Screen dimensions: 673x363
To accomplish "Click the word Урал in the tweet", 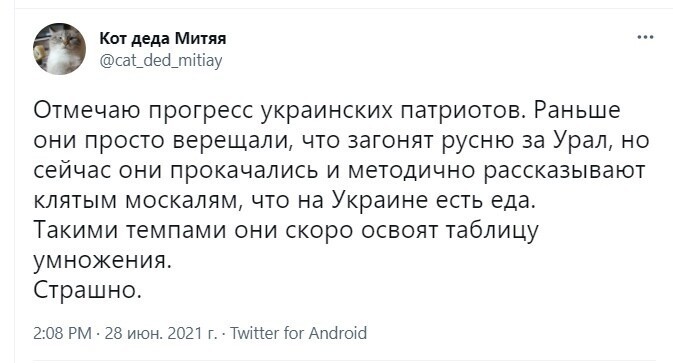I will 581,141.
